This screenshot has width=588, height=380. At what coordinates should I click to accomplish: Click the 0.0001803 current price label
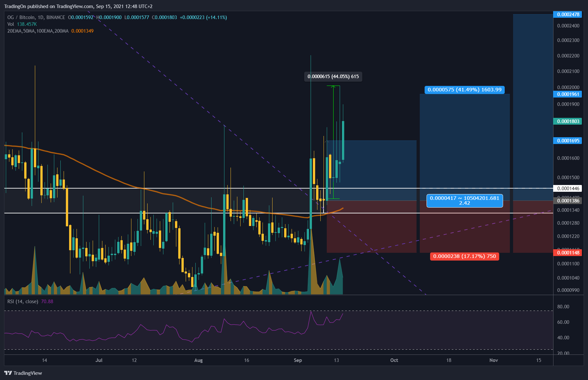[567, 121]
